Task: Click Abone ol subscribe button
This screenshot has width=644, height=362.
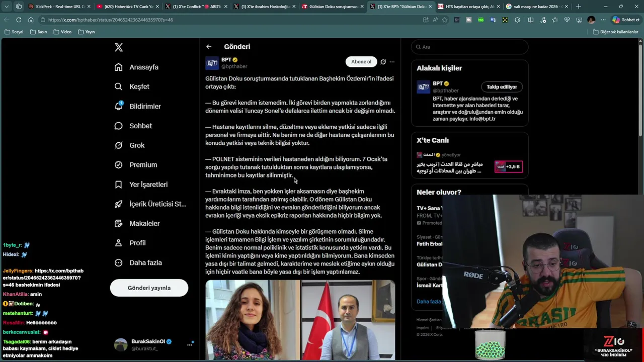Action: pos(361,62)
